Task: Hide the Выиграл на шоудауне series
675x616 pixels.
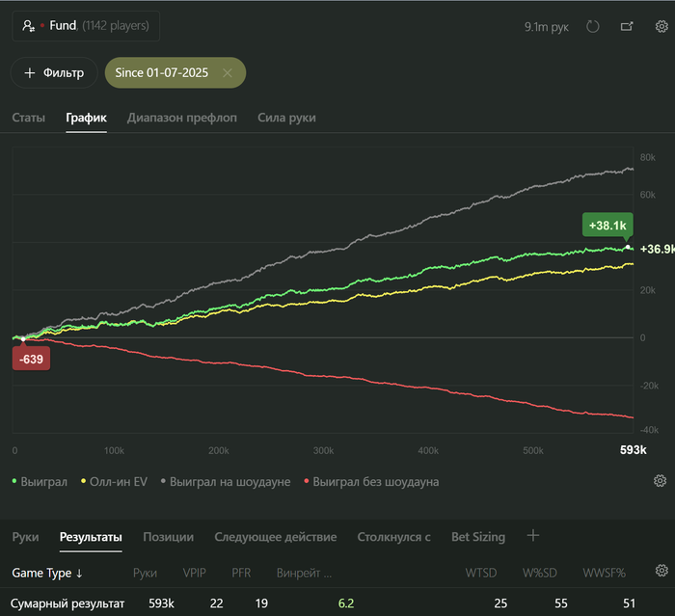Action: tap(226, 482)
